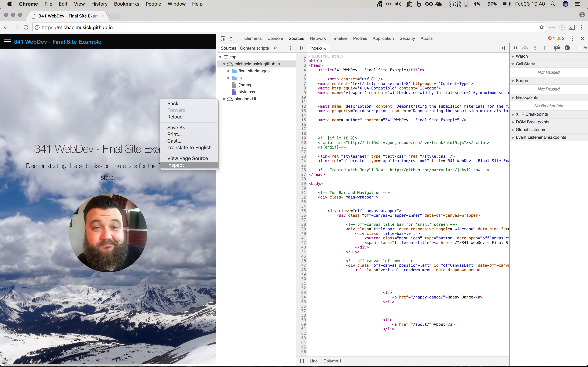Click deactivate breakpoints icon
Viewport: 588px width, 367px height.
[x=557, y=48]
